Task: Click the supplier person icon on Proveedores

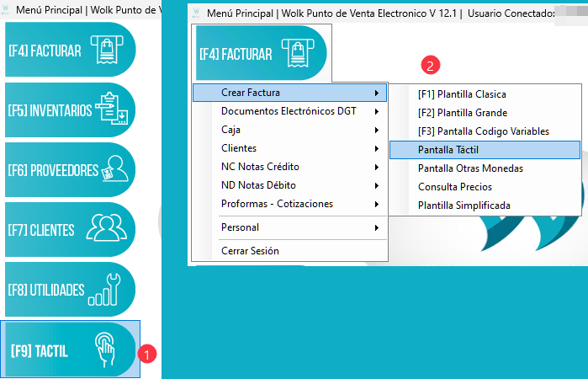Action: (114, 169)
